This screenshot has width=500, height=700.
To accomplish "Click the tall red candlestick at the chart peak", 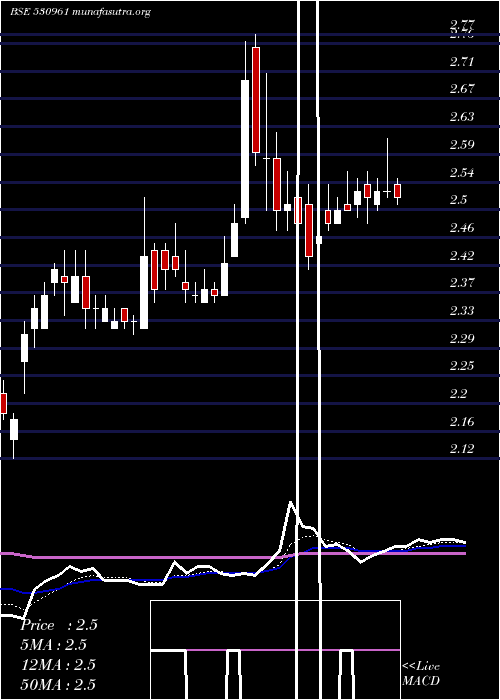I will [256, 100].
